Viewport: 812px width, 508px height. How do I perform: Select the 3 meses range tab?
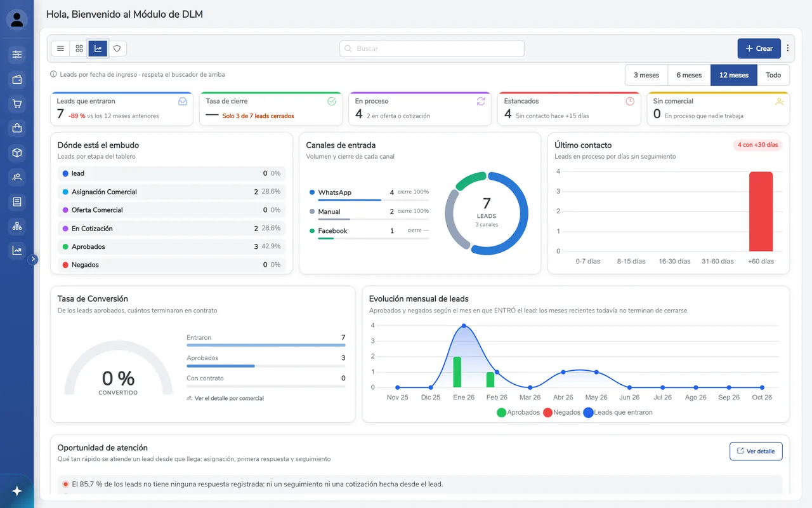point(646,75)
